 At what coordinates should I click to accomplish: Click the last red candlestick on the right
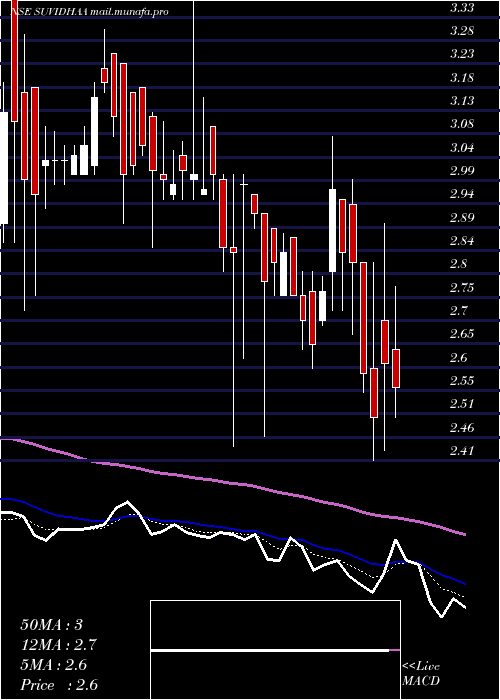(396, 368)
